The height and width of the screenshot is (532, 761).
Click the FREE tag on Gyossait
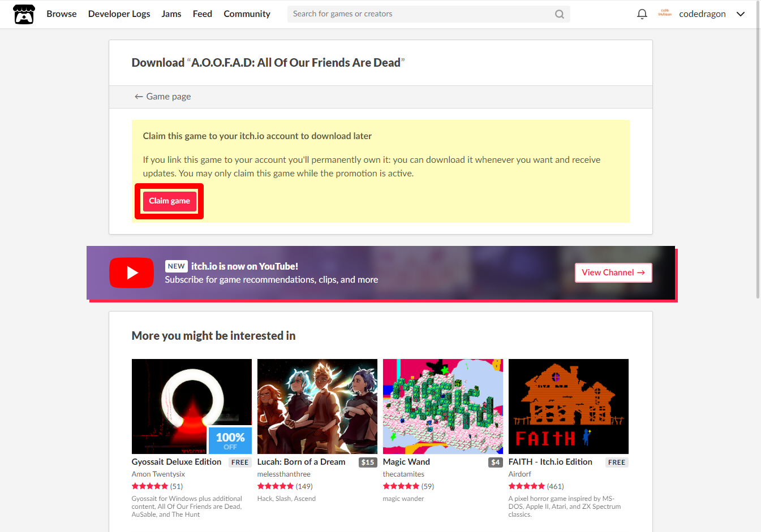click(240, 462)
